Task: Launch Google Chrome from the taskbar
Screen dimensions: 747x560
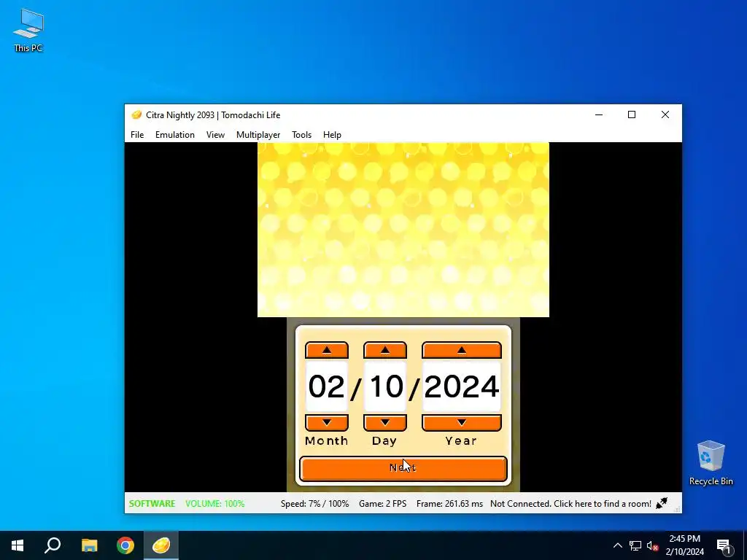Action: 125,545
